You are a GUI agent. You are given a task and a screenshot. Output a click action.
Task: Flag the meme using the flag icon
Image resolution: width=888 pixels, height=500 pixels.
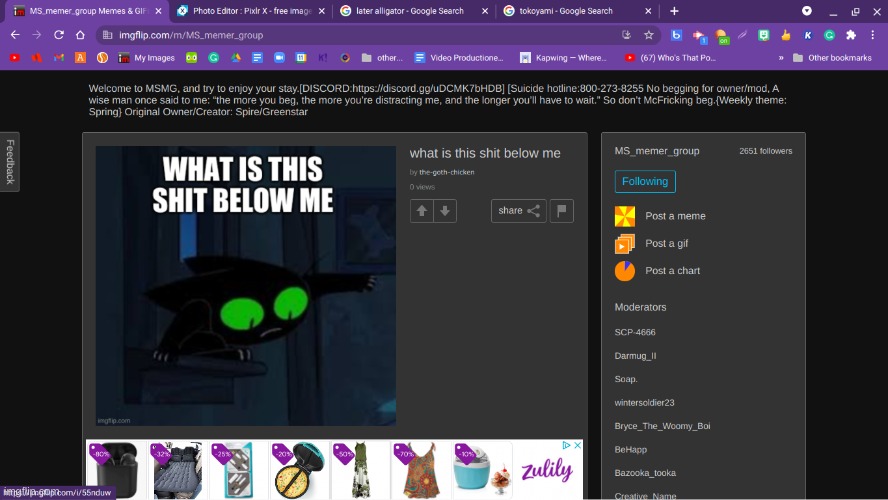562,211
